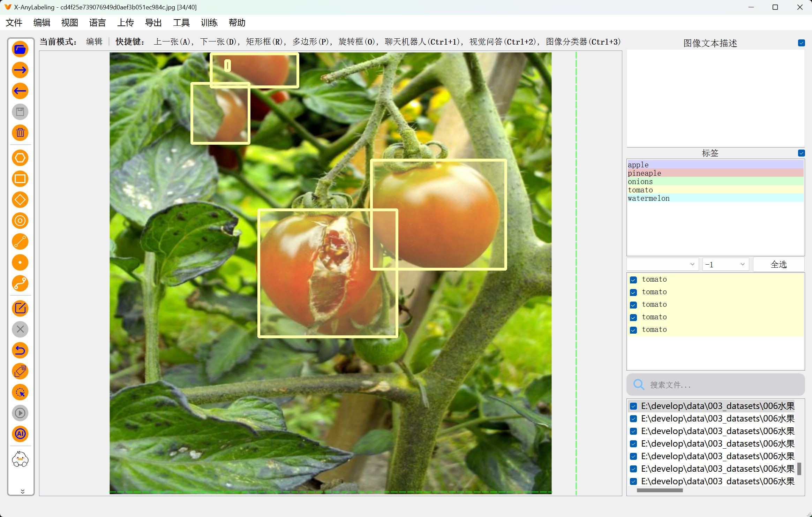Open the empty label filter dropdown
812x517 pixels.
(x=662, y=264)
